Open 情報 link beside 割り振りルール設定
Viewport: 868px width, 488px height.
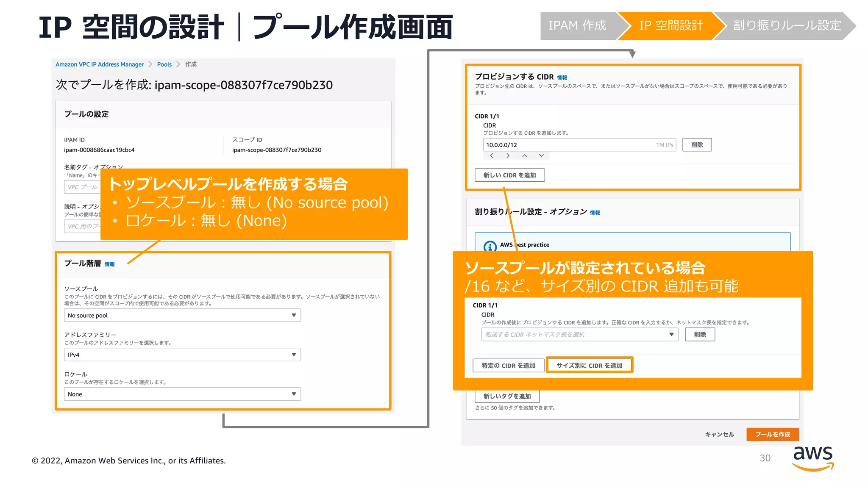[x=595, y=213]
